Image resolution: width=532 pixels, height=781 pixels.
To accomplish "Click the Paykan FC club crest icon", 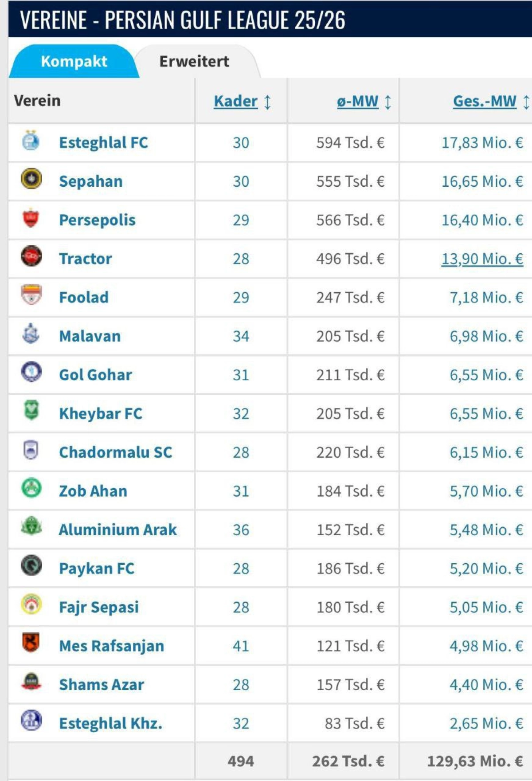I will coord(31,566).
